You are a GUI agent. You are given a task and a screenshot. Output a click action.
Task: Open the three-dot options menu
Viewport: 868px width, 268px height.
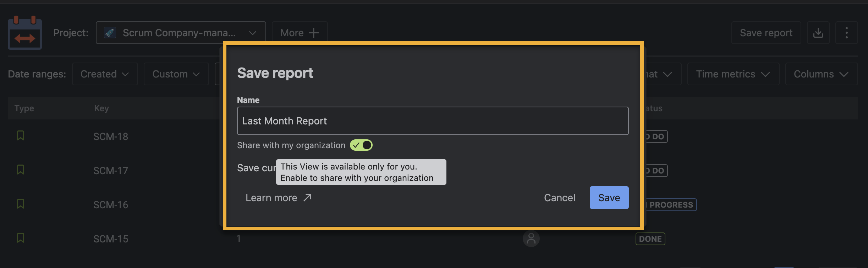tap(846, 33)
